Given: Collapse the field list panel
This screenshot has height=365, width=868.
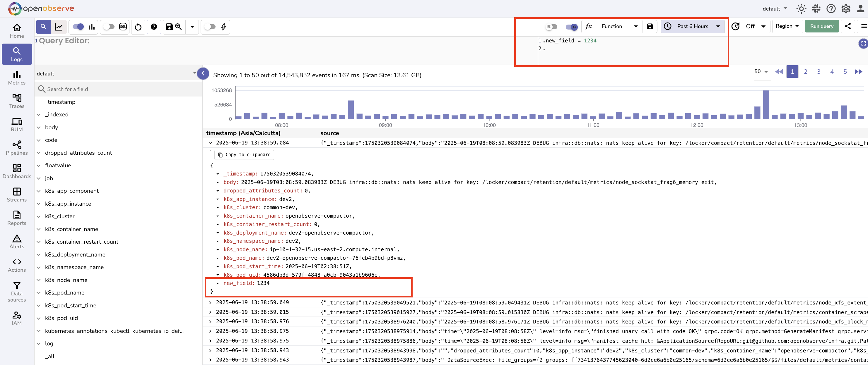Looking at the screenshot, I should point(203,73).
